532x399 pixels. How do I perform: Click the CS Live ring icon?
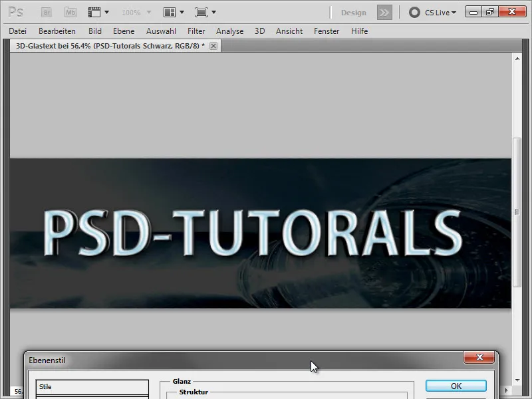pyautogui.click(x=414, y=13)
